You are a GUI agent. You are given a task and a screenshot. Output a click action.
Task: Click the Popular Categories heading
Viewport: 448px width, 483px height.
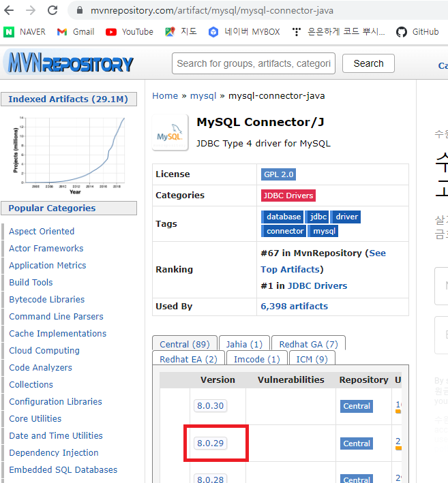[69, 208]
